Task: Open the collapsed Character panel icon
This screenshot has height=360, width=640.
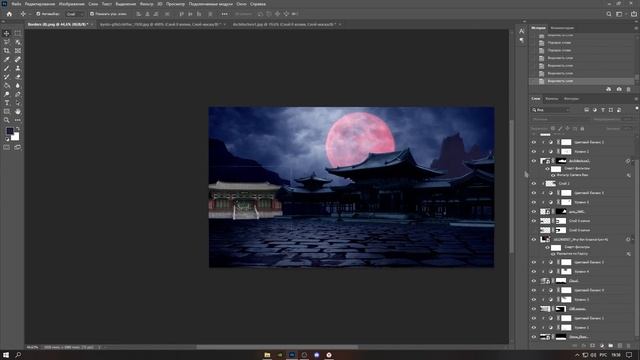Action: pyautogui.click(x=522, y=31)
